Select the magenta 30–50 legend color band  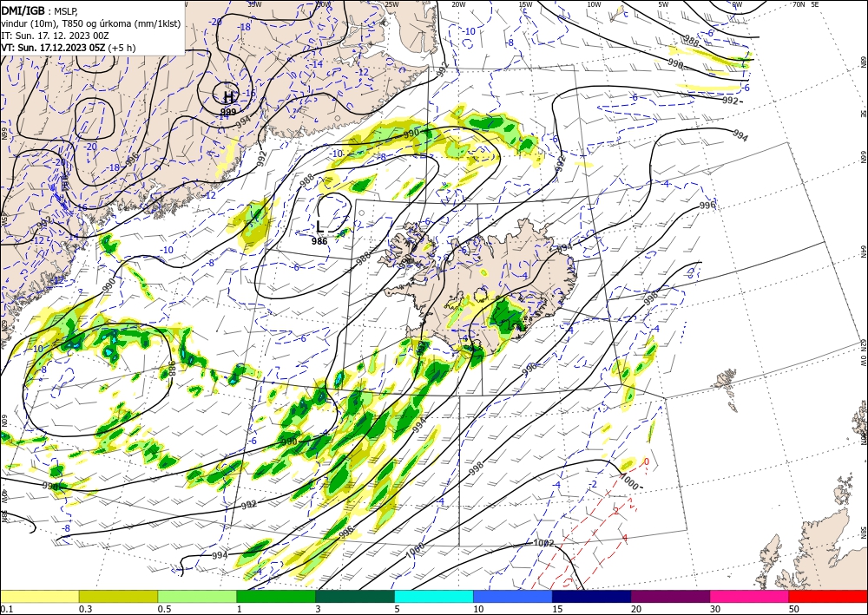pyautogui.click(x=750, y=596)
